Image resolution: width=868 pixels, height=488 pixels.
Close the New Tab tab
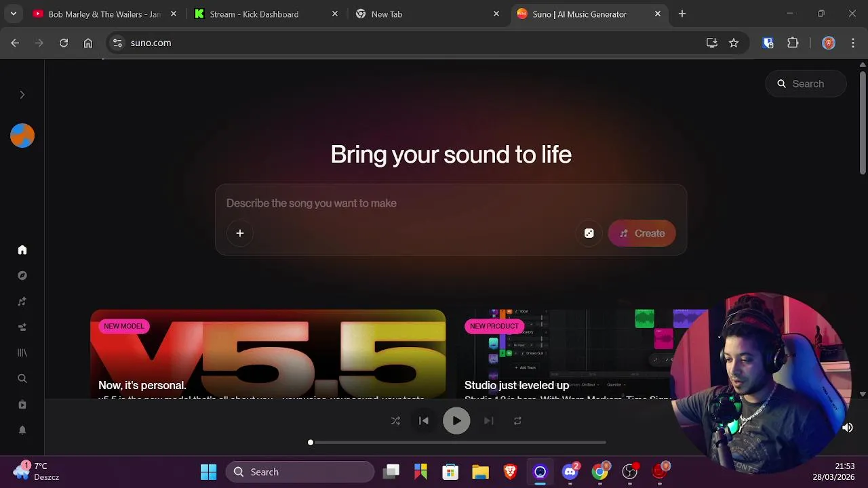(x=496, y=14)
